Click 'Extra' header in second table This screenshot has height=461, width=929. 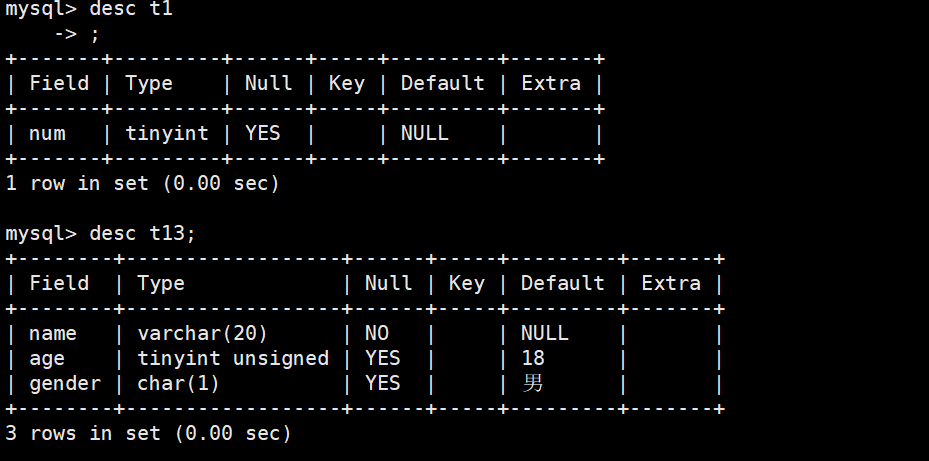(671, 283)
